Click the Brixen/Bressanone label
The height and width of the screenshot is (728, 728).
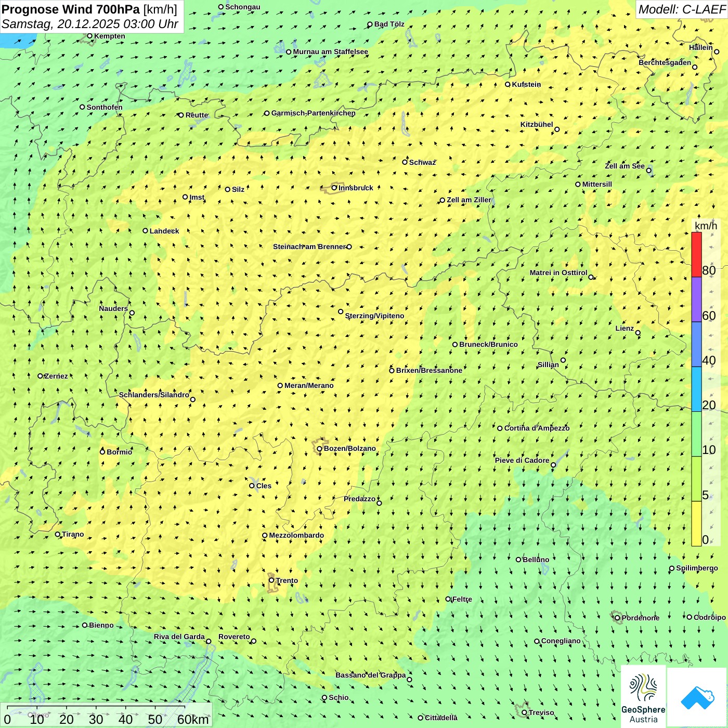429,370
